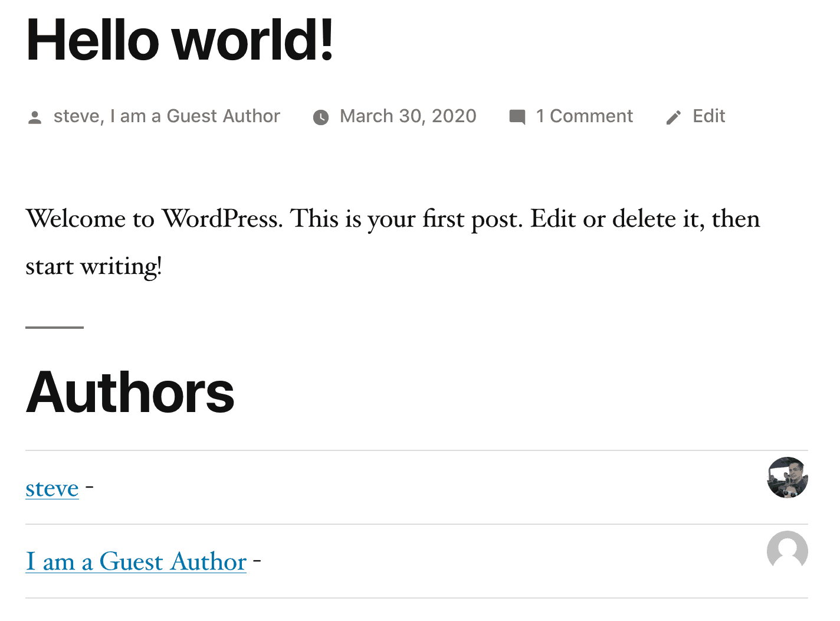Viewport: 840px width, 621px height.
Task: Click the pencil icon next to Edit
Action: [674, 117]
